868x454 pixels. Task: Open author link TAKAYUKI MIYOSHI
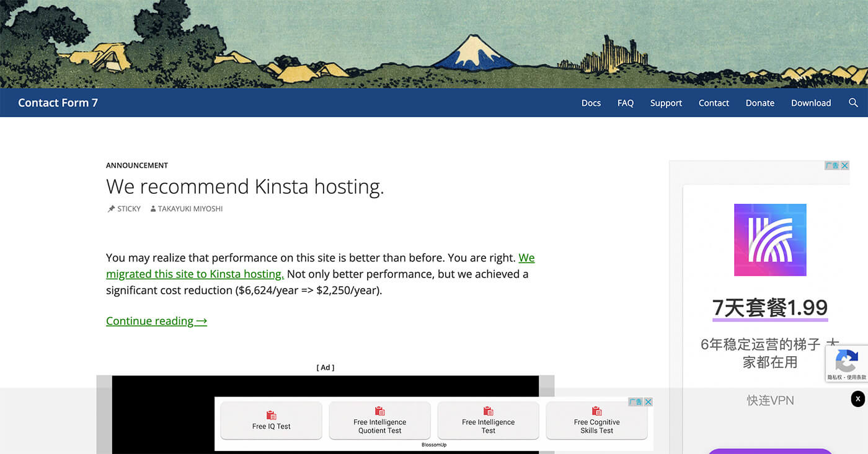click(x=190, y=209)
